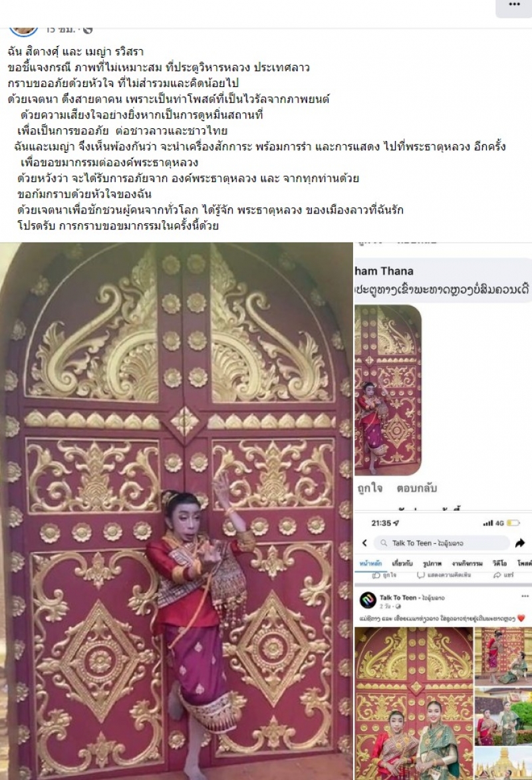Viewport: 532px width, 780px height.
Task: Select the หน้าหลัก tab
Action: point(371,564)
